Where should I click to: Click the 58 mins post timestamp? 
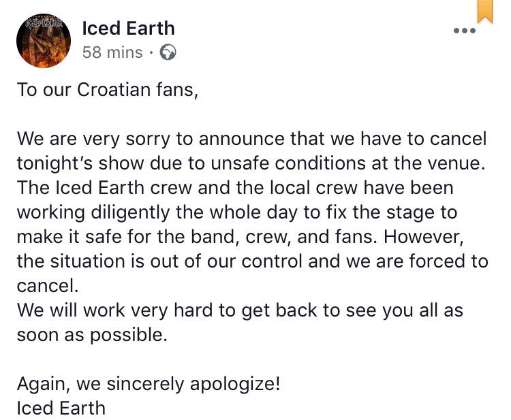(x=112, y=52)
